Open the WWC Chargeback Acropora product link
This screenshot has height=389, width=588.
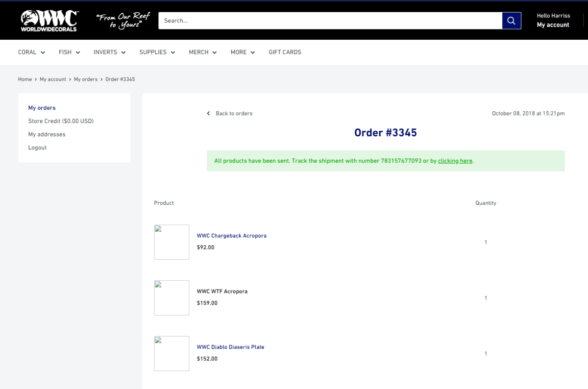231,236
